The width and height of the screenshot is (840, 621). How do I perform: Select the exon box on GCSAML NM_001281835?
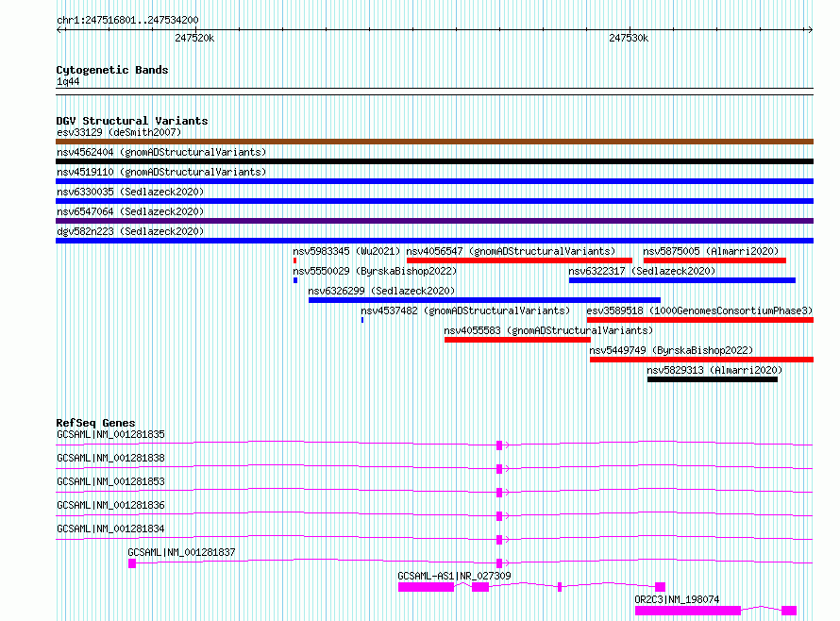[499, 445]
